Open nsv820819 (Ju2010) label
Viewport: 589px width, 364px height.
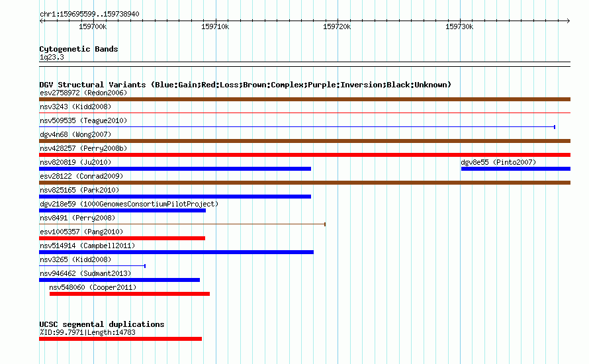pos(75,162)
